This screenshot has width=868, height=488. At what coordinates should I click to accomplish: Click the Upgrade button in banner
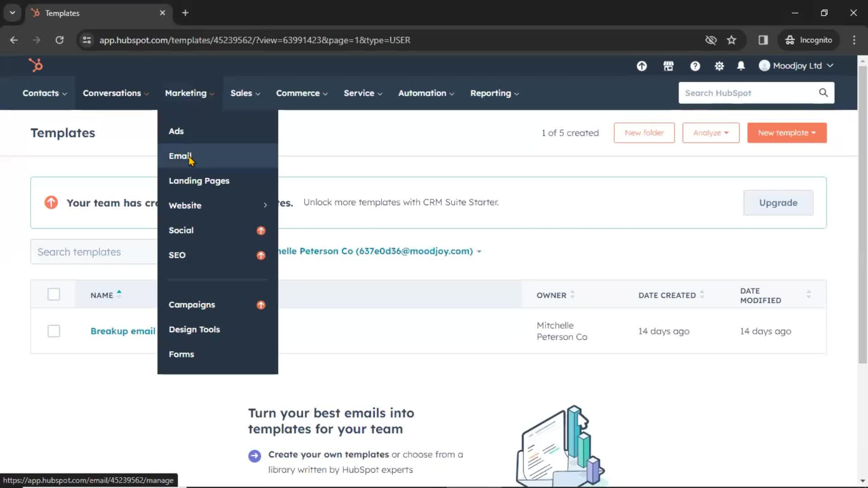778,202
